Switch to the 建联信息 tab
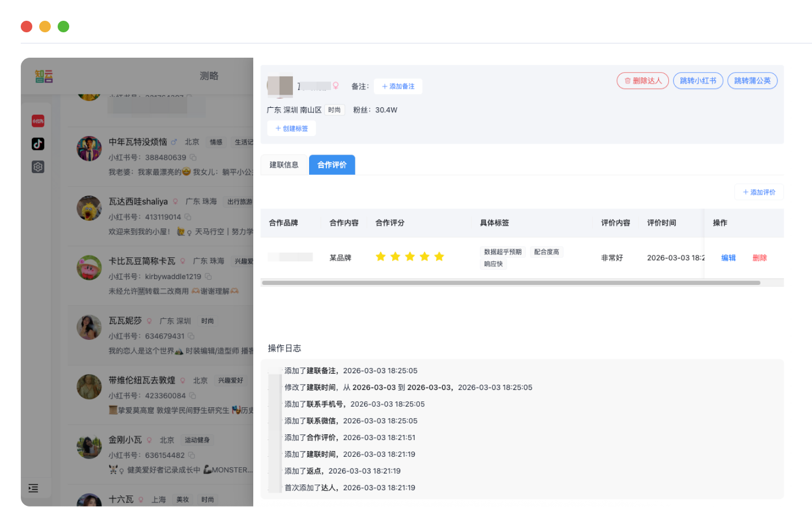The image size is (812, 507). 284,164
